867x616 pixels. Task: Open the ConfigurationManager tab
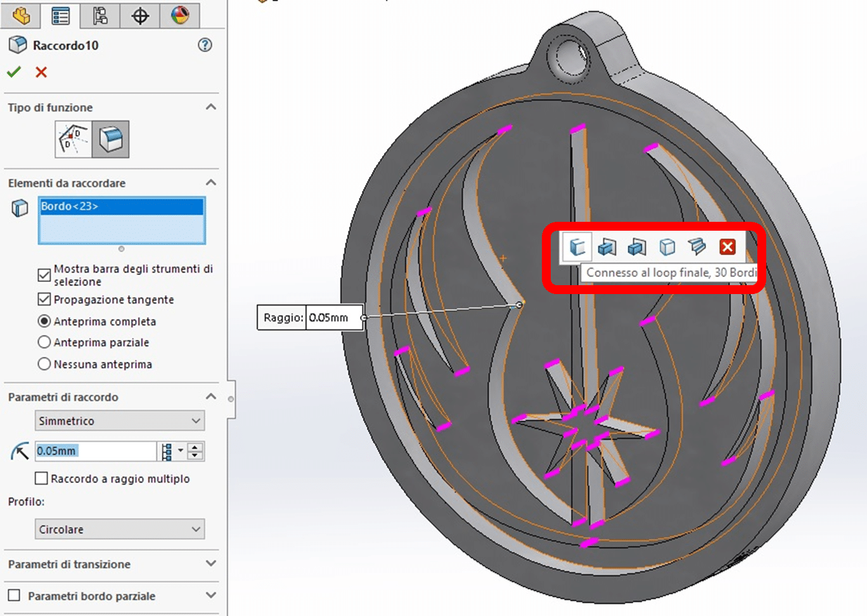coord(100,16)
